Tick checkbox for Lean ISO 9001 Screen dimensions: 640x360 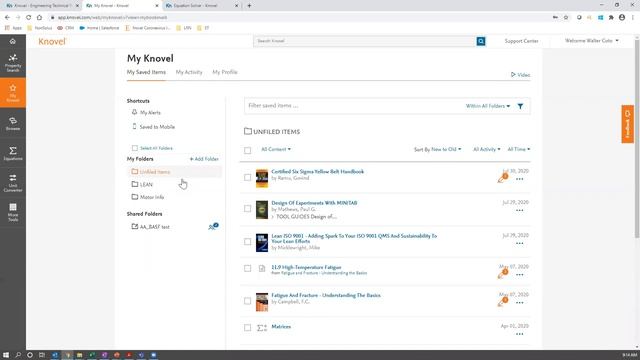point(247,242)
